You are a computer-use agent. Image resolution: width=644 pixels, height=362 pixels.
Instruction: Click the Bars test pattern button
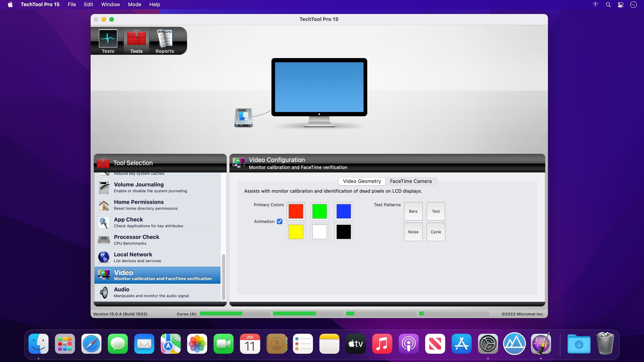click(x=413, y=211)
